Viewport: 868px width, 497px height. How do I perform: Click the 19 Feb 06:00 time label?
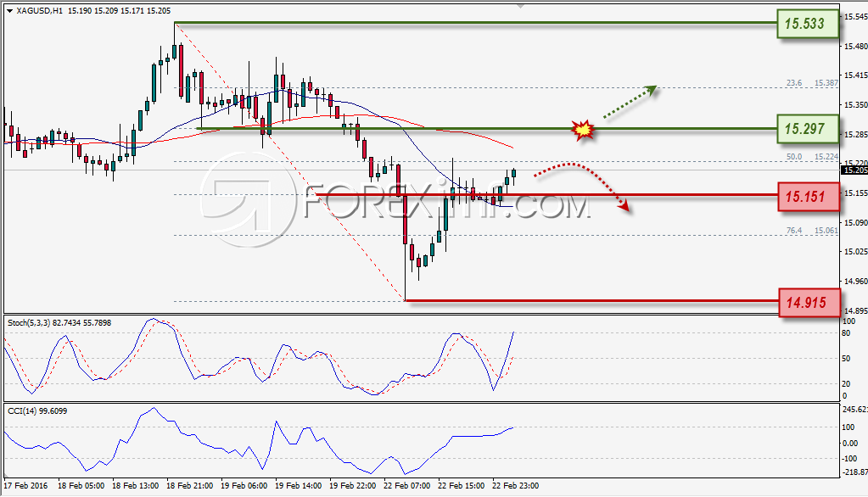[x=244, y=486]
